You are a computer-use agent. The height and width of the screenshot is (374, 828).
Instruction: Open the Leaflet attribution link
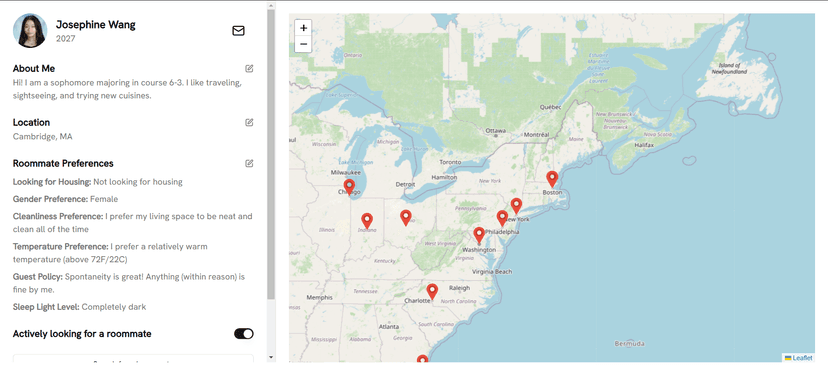(x=798, y=358)
